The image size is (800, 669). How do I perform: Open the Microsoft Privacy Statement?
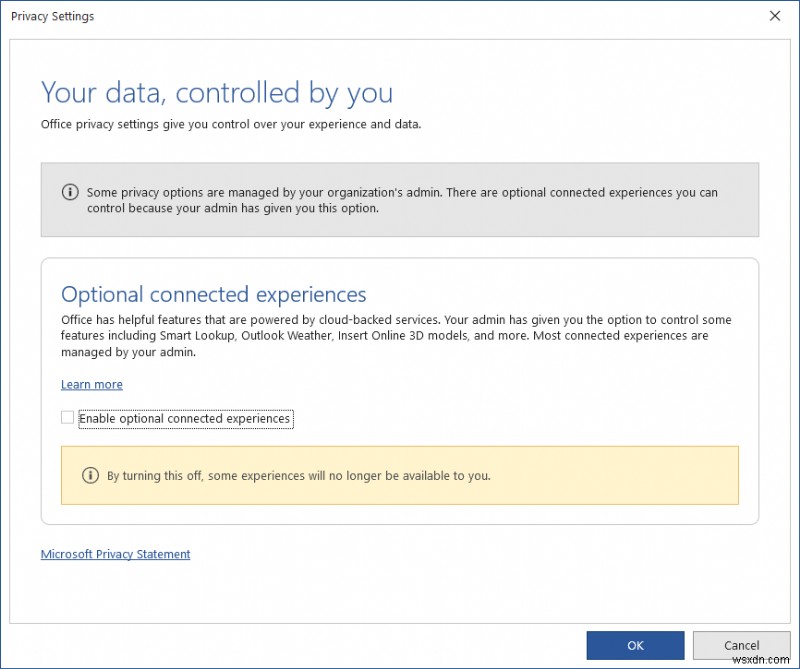115,554
